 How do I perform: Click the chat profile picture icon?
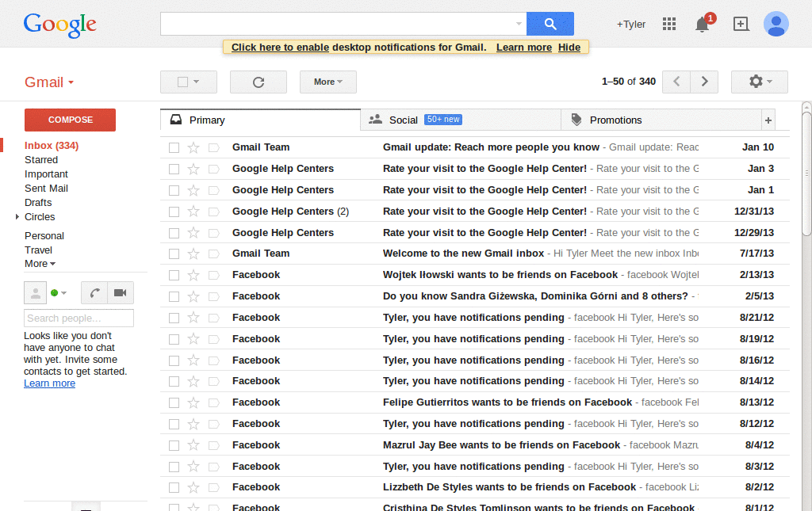[x=35, y=293]
